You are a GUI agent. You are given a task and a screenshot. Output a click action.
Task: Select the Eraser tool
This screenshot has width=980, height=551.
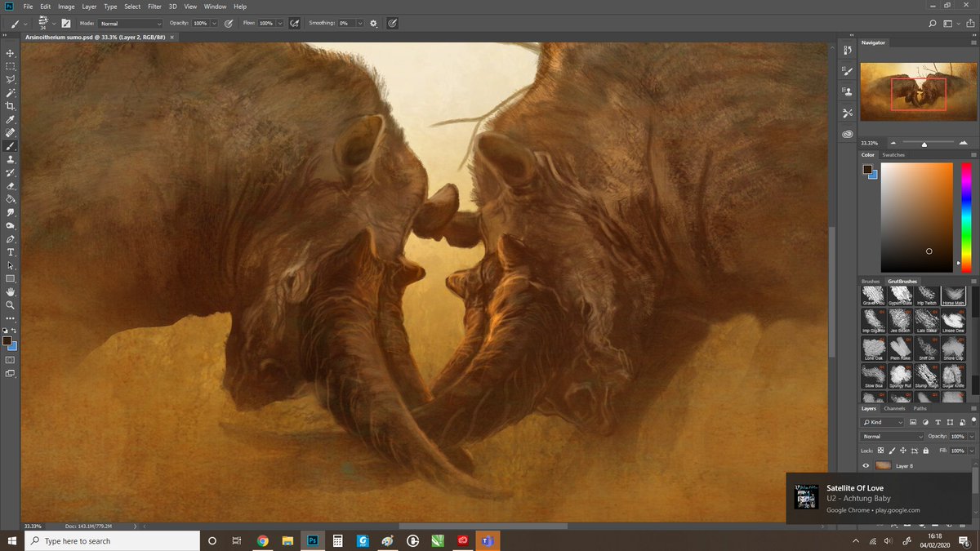click(x=11, y=185)
